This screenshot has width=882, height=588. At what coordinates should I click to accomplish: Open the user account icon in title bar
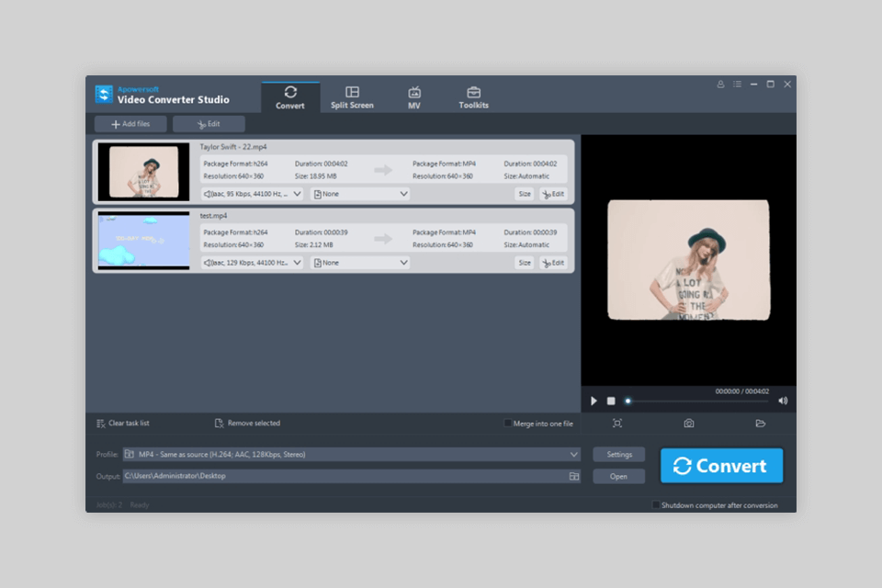coord(720,85)
